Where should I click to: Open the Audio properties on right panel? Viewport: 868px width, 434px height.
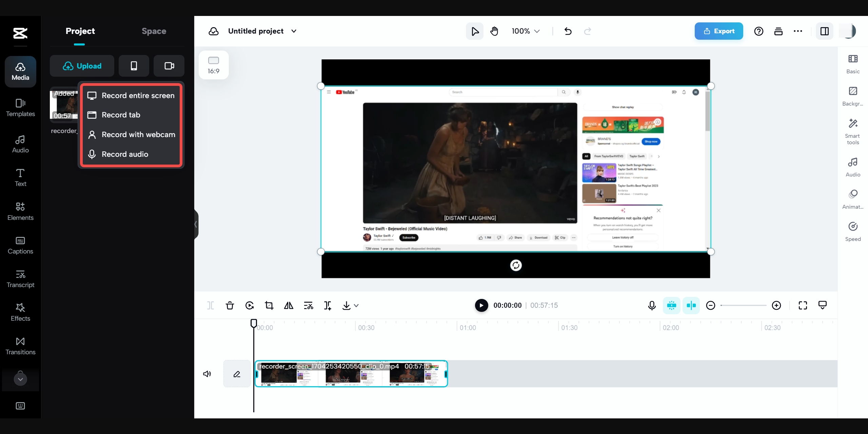853,167
